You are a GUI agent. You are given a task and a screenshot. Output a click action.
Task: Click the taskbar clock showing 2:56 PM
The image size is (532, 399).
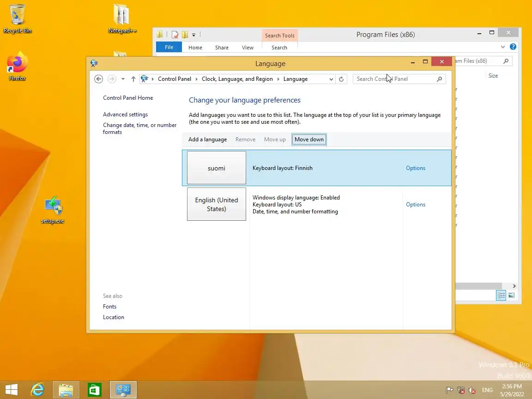click(512, 390)
